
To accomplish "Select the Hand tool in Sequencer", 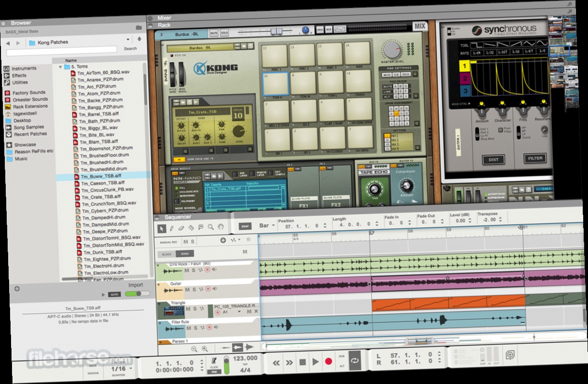I will [221, 226].
